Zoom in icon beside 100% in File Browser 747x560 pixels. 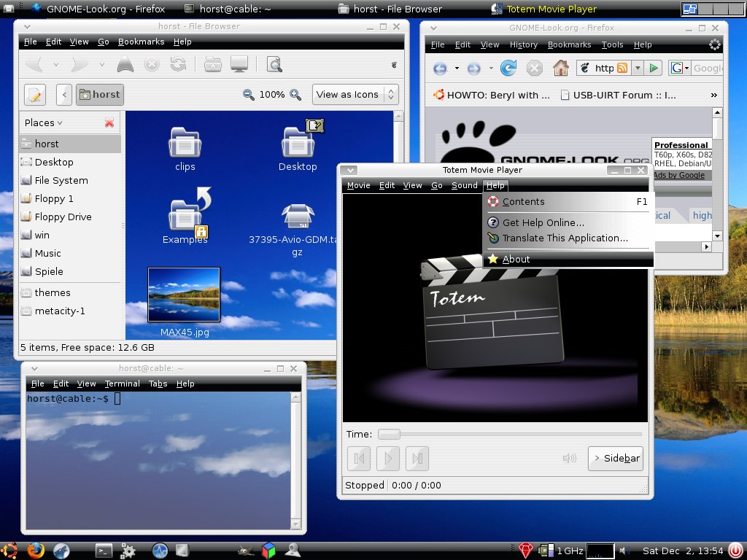click(x=295, y=94)
